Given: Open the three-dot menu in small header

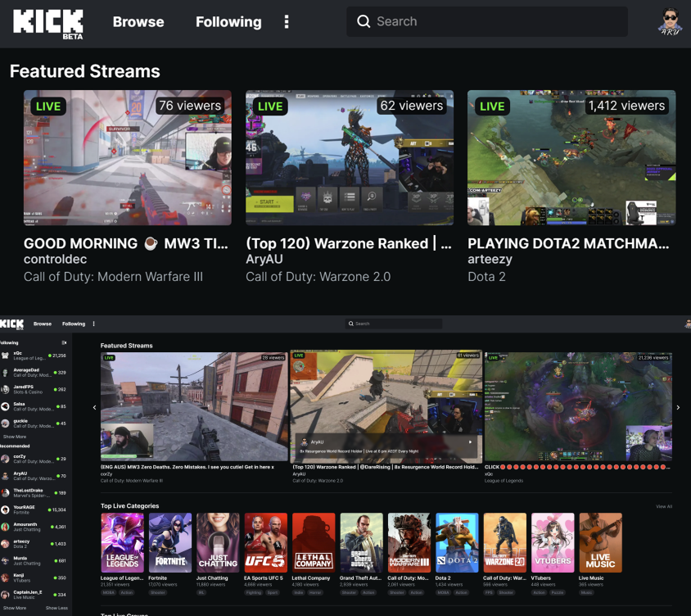Looking at the screenshot, I should (x=93, y=324).
